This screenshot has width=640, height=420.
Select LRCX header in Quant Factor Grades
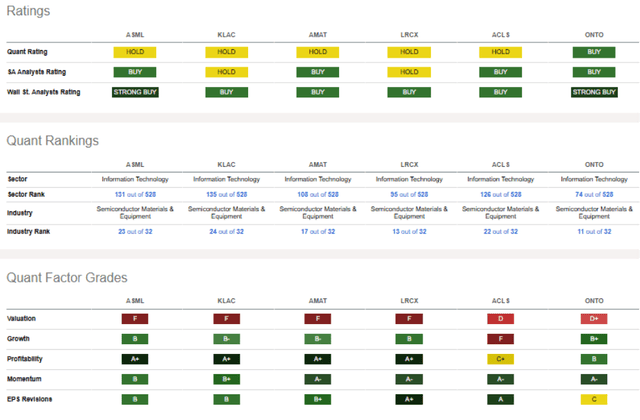pos(409,301)
